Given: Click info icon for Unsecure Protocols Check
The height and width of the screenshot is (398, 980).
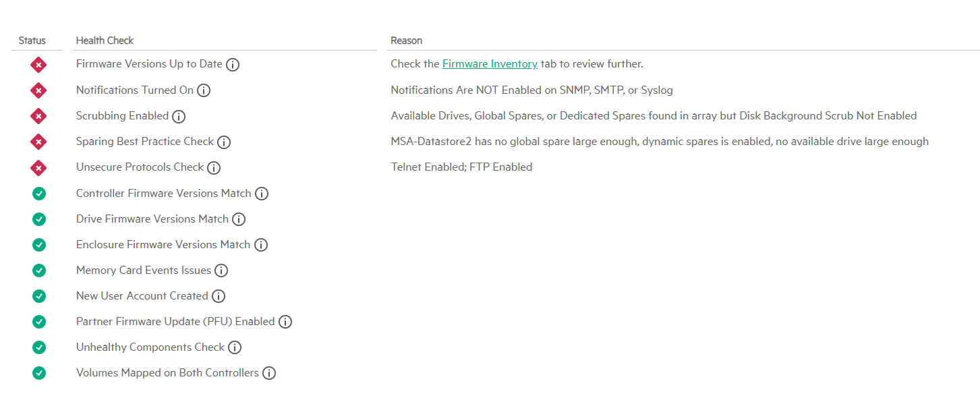Looking at the screenshot, I should pos(214,168).
